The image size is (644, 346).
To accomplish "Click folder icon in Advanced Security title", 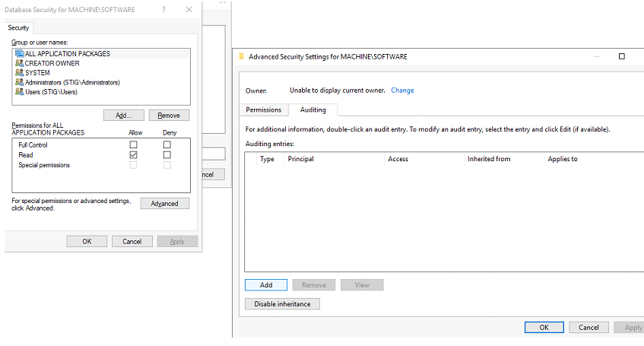I will (x=241, y=56).
